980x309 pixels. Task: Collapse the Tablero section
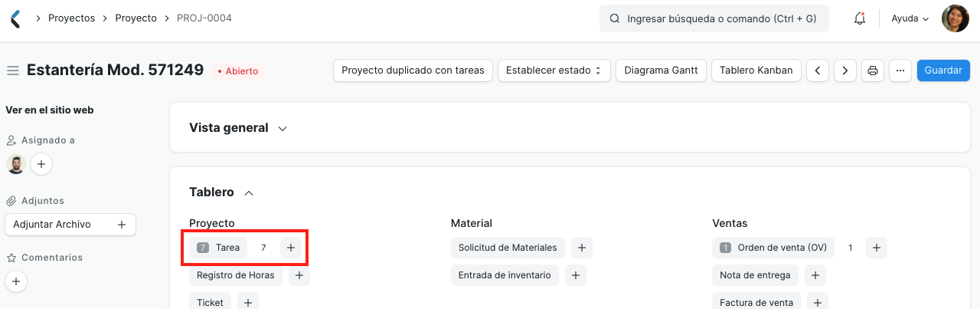click(221, 192)
